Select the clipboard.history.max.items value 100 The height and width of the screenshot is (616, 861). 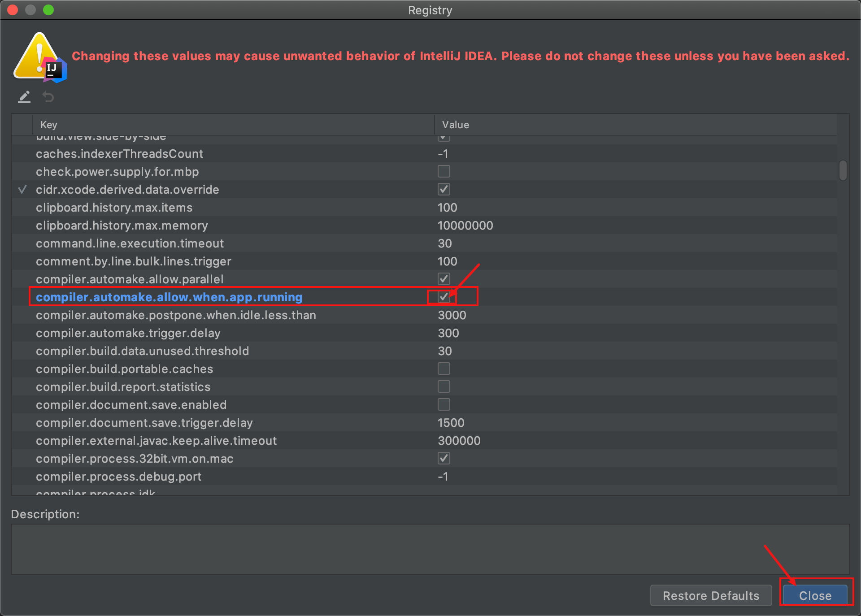[447, 208]
